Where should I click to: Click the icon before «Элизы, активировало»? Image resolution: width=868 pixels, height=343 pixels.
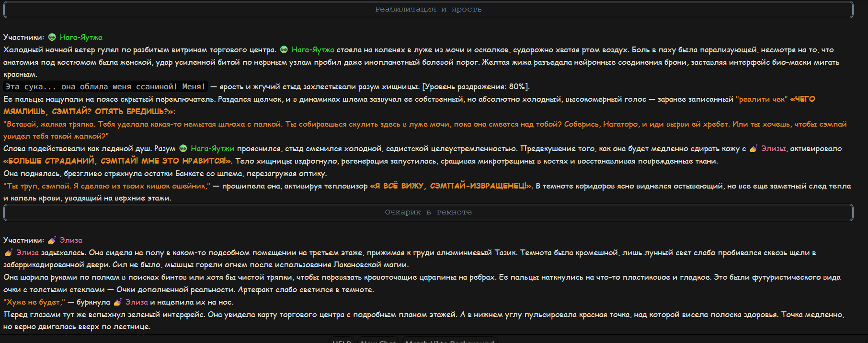click(753, 149)
